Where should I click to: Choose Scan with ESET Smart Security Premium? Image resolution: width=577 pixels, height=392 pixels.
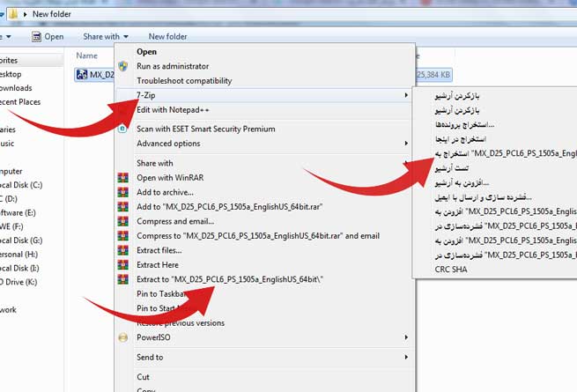coord(206,129)
